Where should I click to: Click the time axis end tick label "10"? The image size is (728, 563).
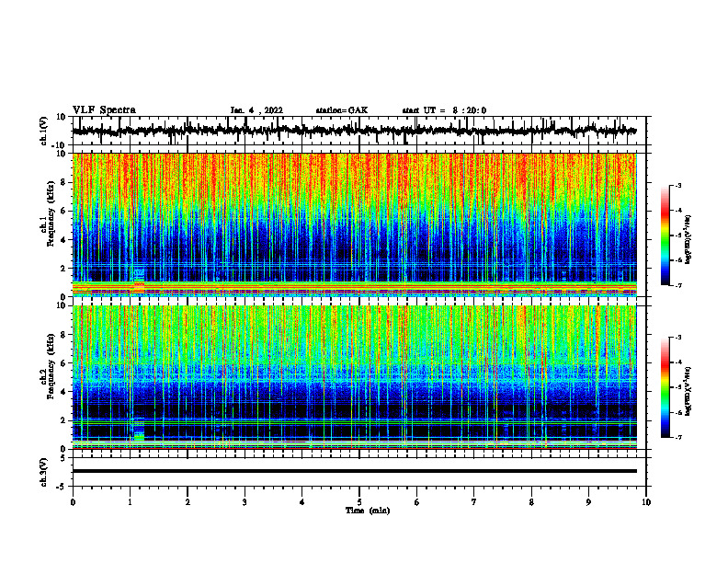646,502
